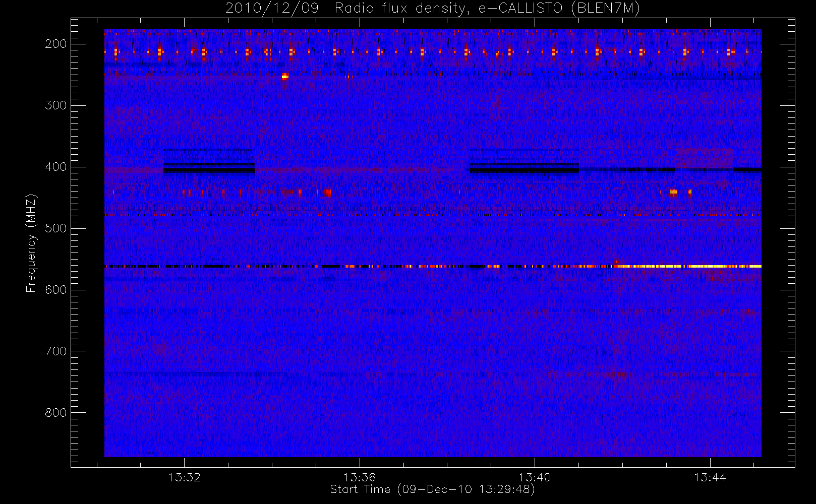
Task: Click the 600 frequency tick label
Action: (x=55, y=290)
